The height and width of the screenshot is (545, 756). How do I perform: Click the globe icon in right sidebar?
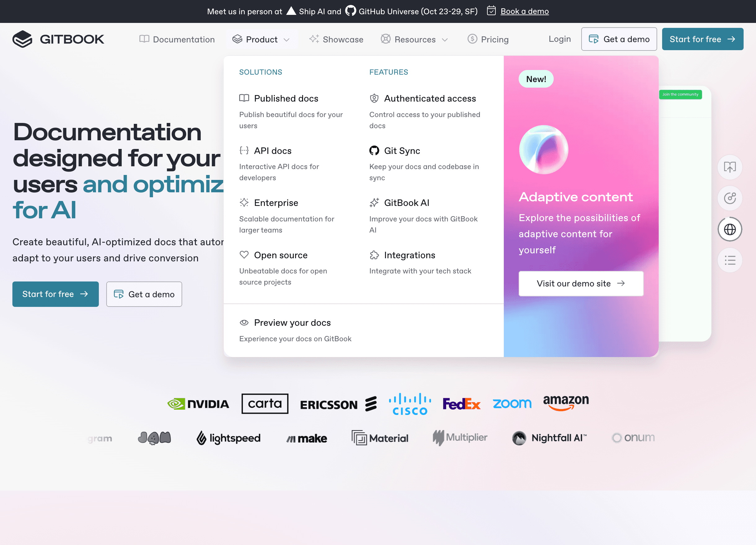pyautogui.click(x=730, y=229)
